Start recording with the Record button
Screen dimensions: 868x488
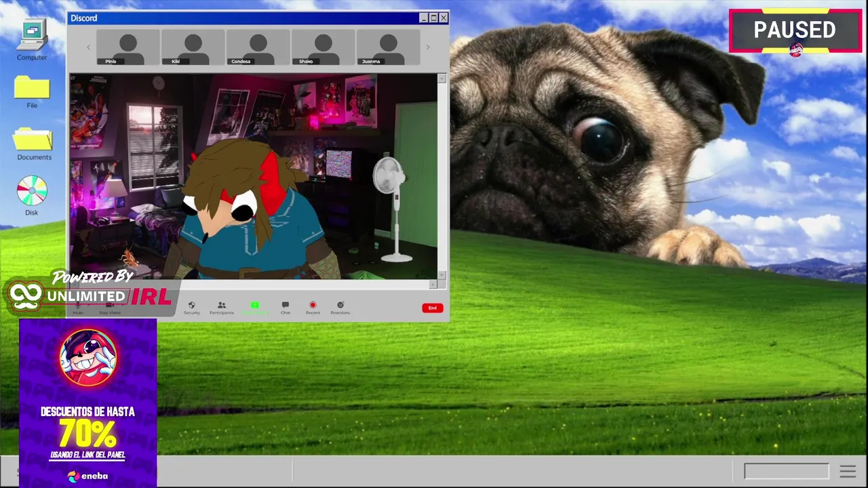(x=313, y=308)
